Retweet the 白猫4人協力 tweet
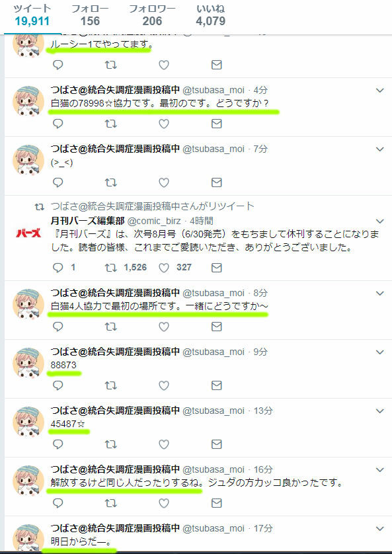 coord(110,327)
